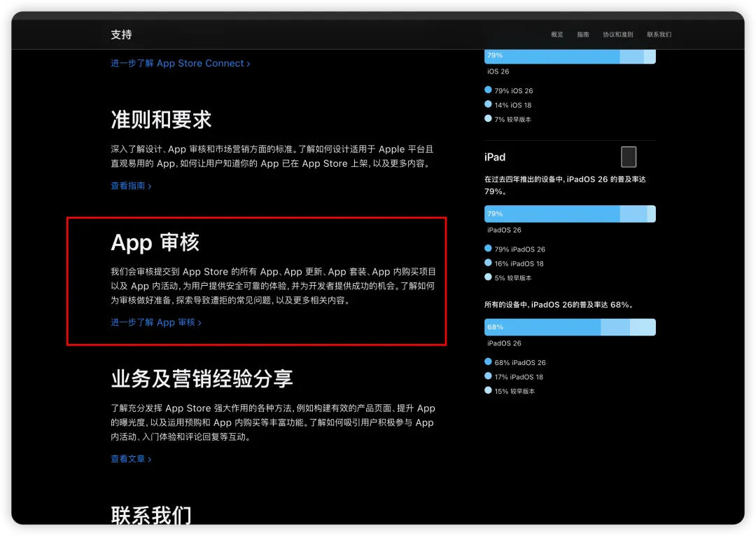Click the 79% iOS 26 legend dot
756x536 pixels.
[488, 90]
